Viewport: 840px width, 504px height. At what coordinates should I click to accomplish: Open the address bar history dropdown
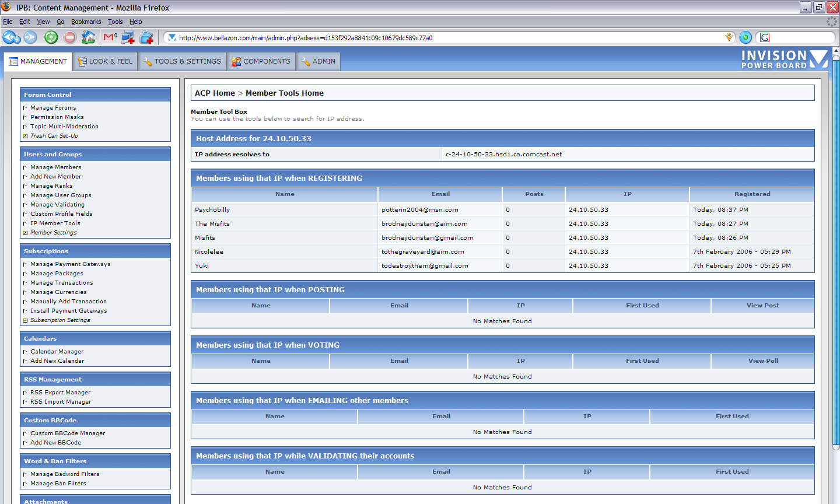(729, 37)
